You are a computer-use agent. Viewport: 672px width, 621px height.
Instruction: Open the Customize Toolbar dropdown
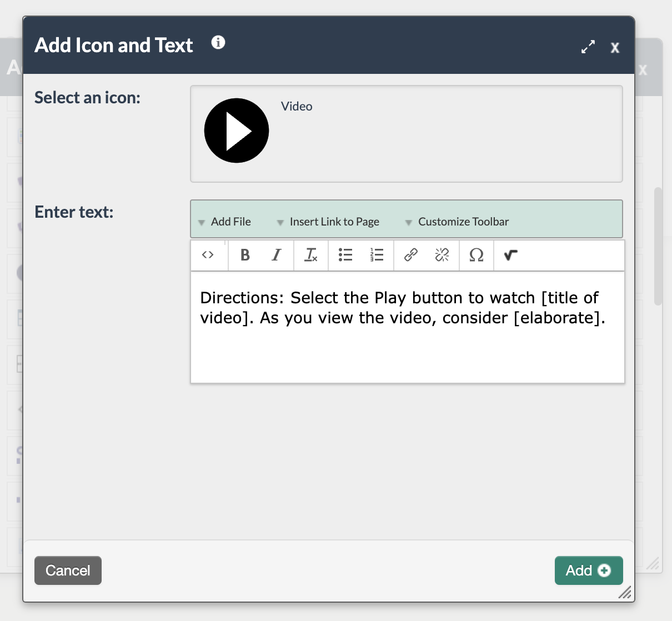(x=457, y=222)
